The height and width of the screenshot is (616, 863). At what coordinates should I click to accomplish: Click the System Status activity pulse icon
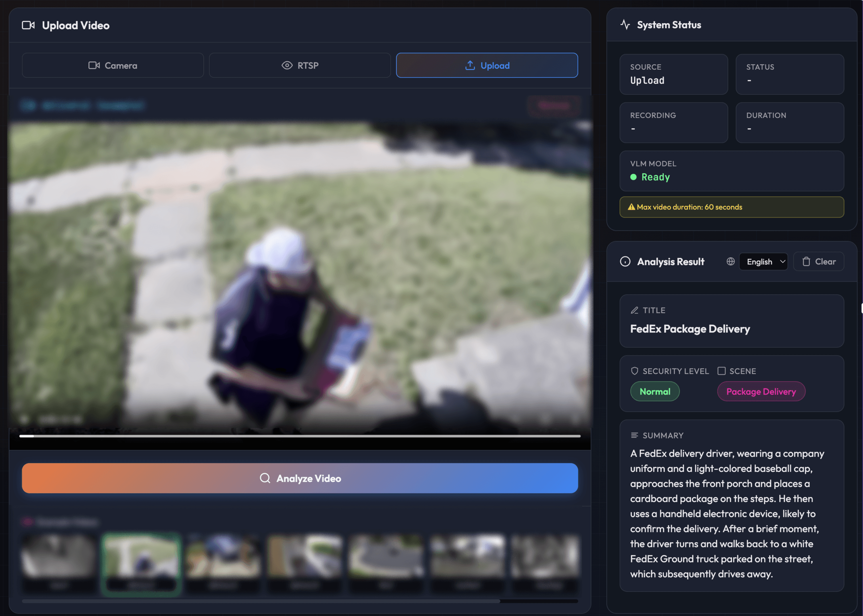[625, 25]
